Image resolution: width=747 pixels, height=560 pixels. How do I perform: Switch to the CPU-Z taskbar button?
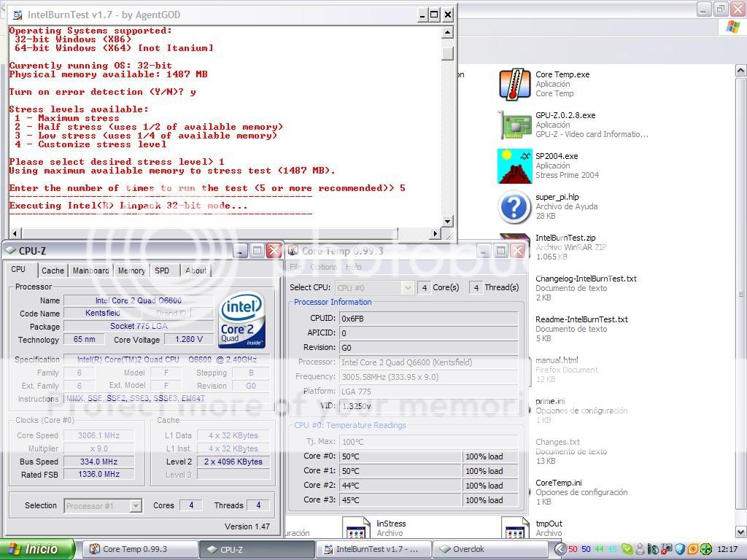click(256, 550)
